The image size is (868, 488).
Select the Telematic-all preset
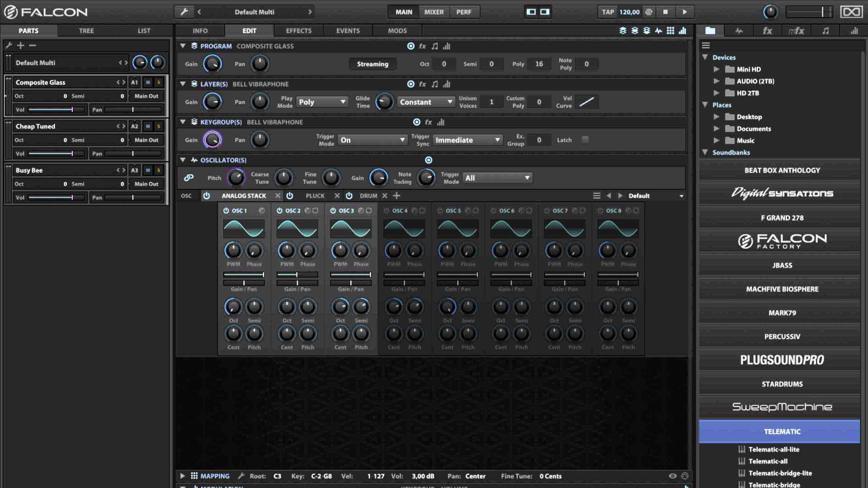768,461
